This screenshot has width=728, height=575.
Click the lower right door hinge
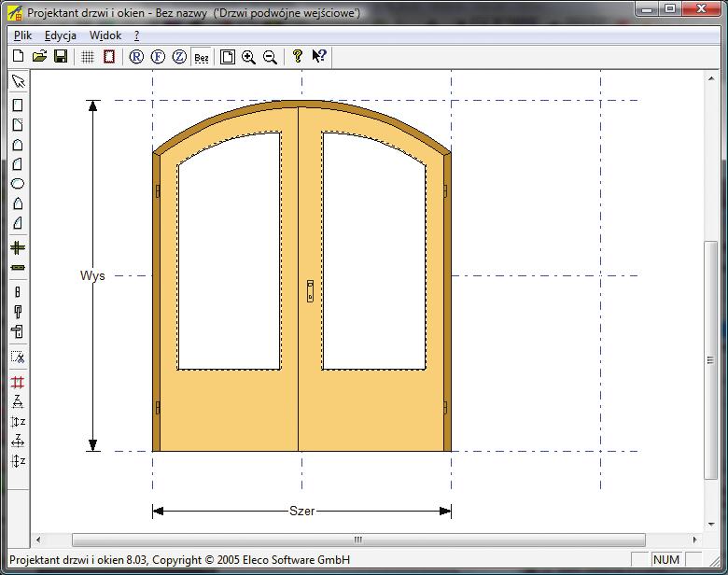445,408
